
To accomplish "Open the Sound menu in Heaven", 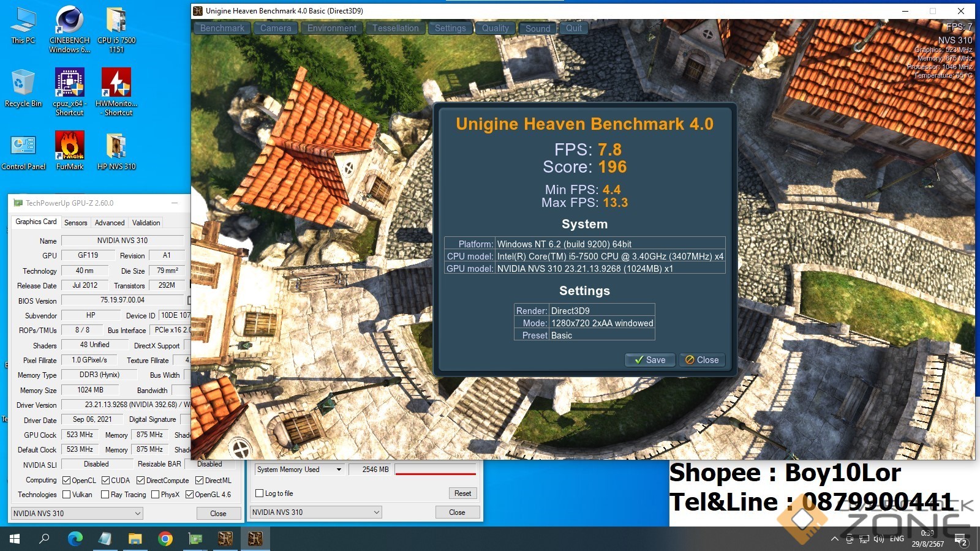I will point(537,28).
